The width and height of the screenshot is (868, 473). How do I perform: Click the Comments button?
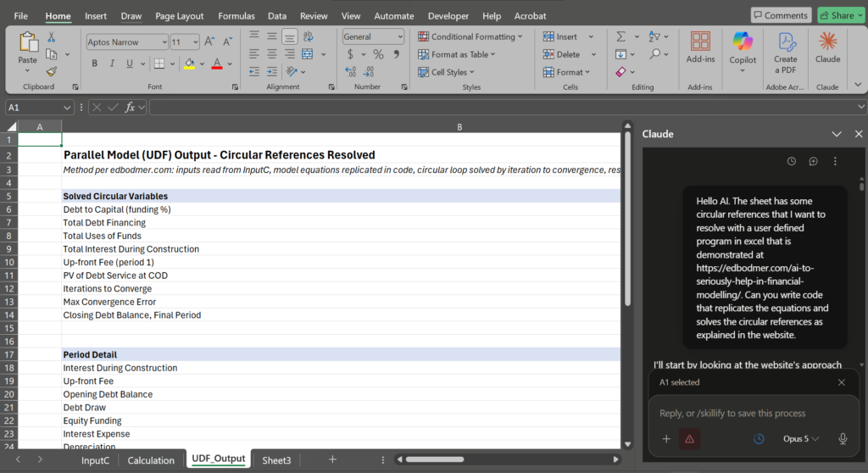click(x=781, y=15)
